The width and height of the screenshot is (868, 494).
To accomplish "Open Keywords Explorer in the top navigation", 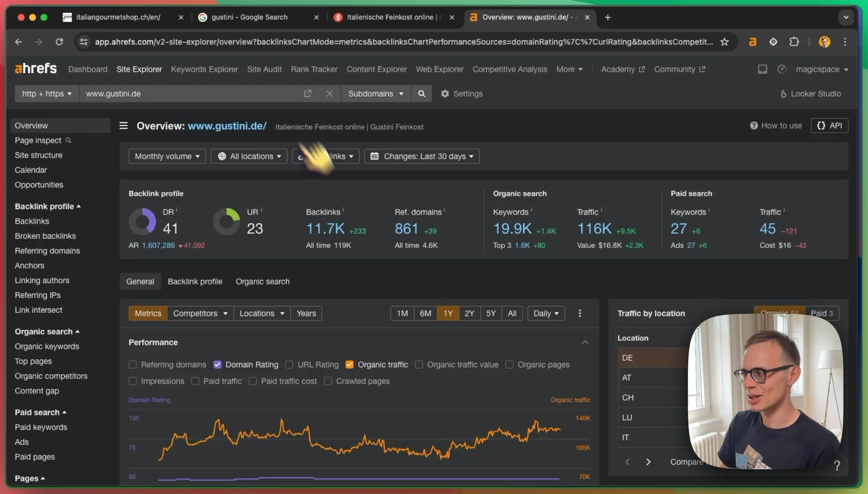I will point(204,70).
